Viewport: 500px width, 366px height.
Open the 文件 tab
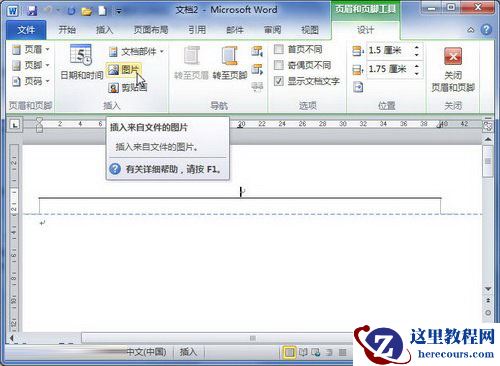click(26, 30)
